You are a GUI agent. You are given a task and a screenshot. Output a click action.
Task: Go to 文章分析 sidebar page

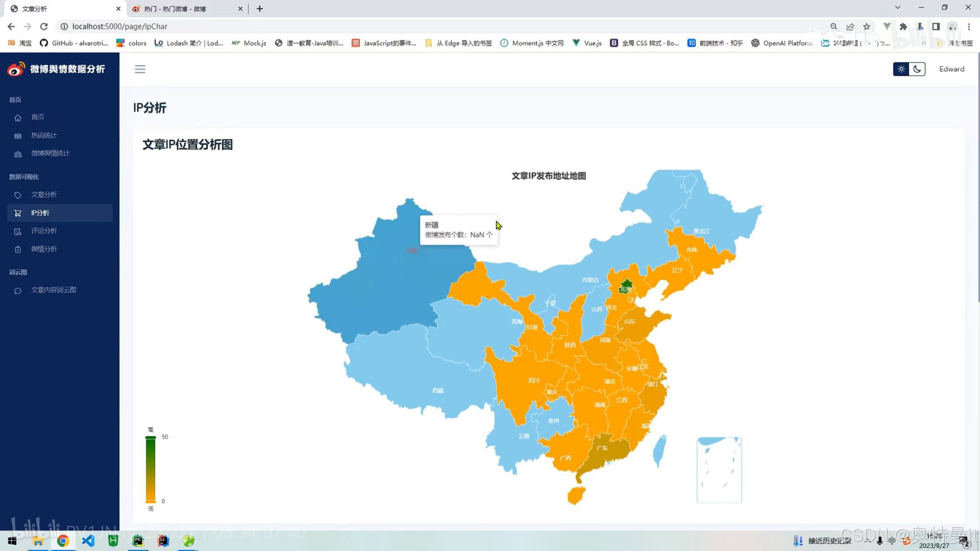44,195
